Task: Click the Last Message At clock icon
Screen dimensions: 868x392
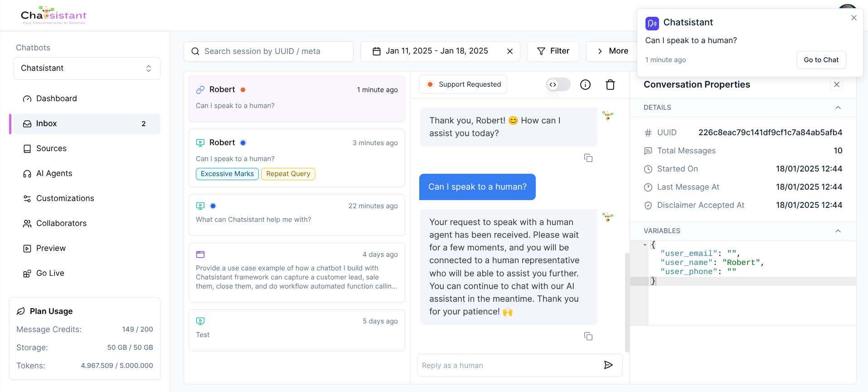Action: [x=648, y=187]
